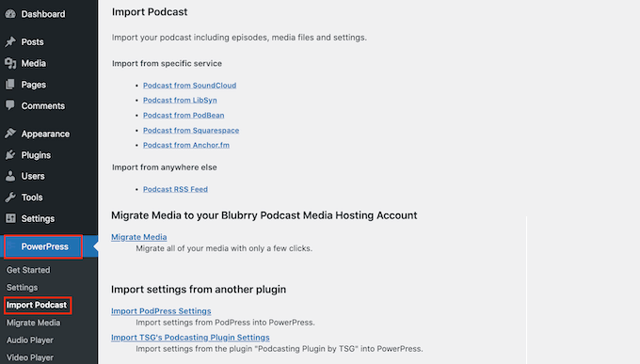Click Podcast RSS Feed link
640x364 pixels.
(x=175, y=189)
